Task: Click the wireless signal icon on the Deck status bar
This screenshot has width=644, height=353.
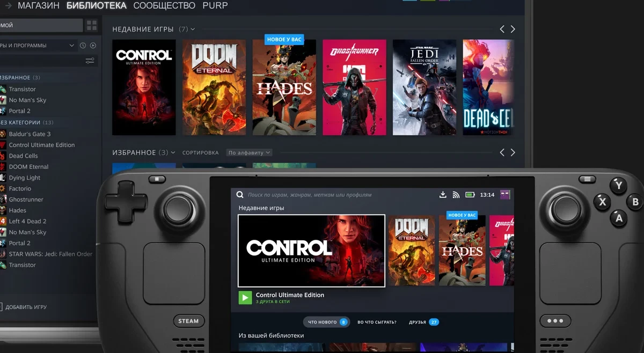Action: pyautogui.click(x=456, y=194)
